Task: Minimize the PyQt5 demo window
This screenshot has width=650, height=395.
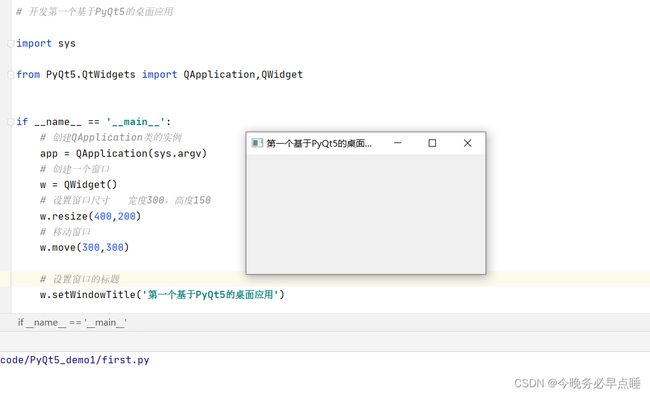Action: pyautogui.click(x=398, y=143)
